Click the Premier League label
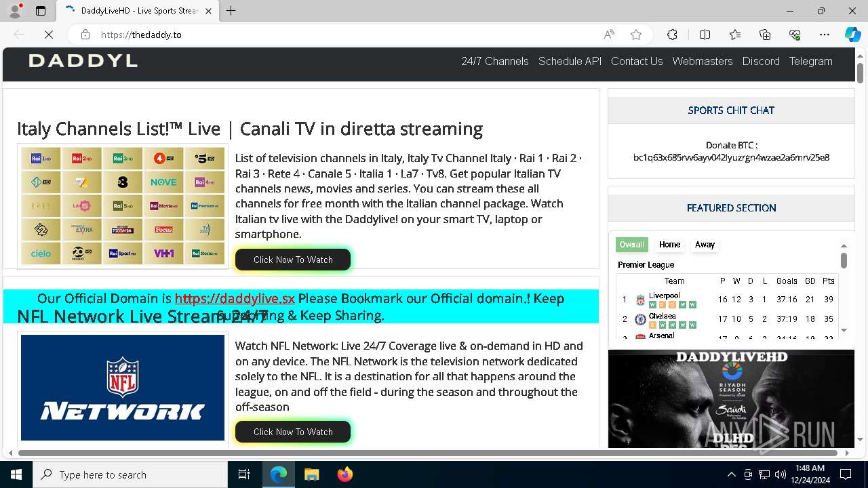 point(646,265)
